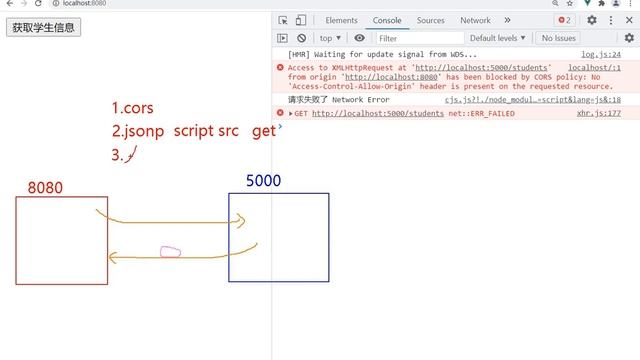Click the red error count badge

pos(564,20)
